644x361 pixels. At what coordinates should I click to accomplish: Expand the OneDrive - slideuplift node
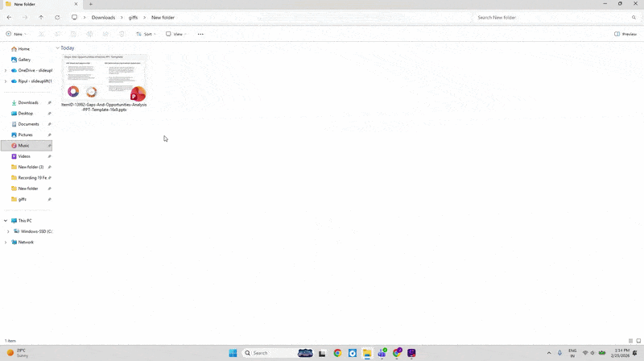point(6,70)
